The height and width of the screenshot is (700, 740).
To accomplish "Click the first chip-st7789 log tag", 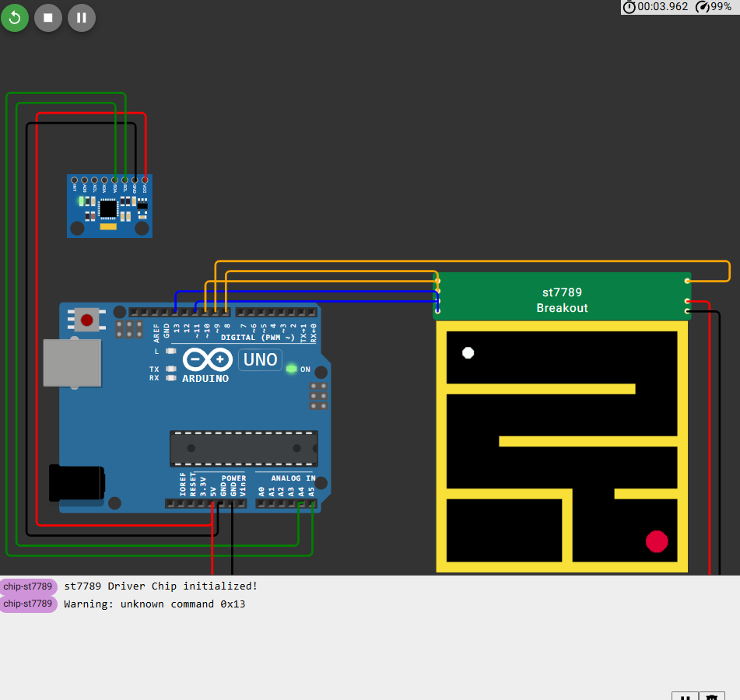I will (28, 586).
